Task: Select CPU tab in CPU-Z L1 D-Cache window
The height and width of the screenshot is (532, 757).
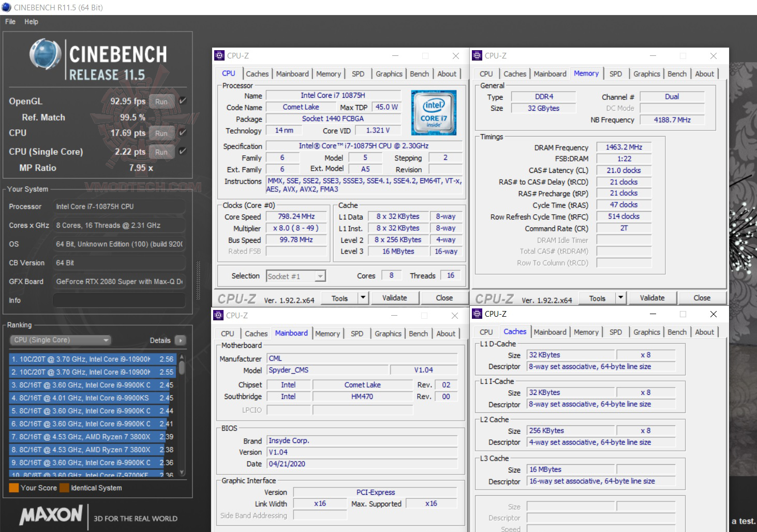Action: tap(486, 332)
